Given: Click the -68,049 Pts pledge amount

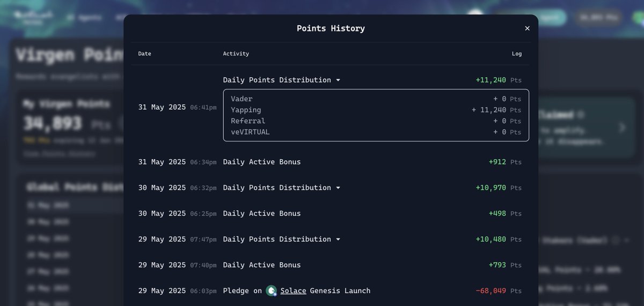Looking at the screenshot, I should point(499,290).
